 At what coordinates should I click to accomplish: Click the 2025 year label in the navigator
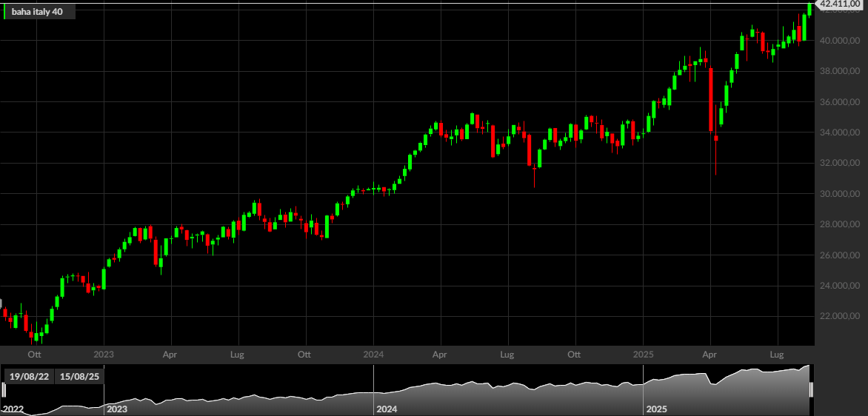(656, 410)
